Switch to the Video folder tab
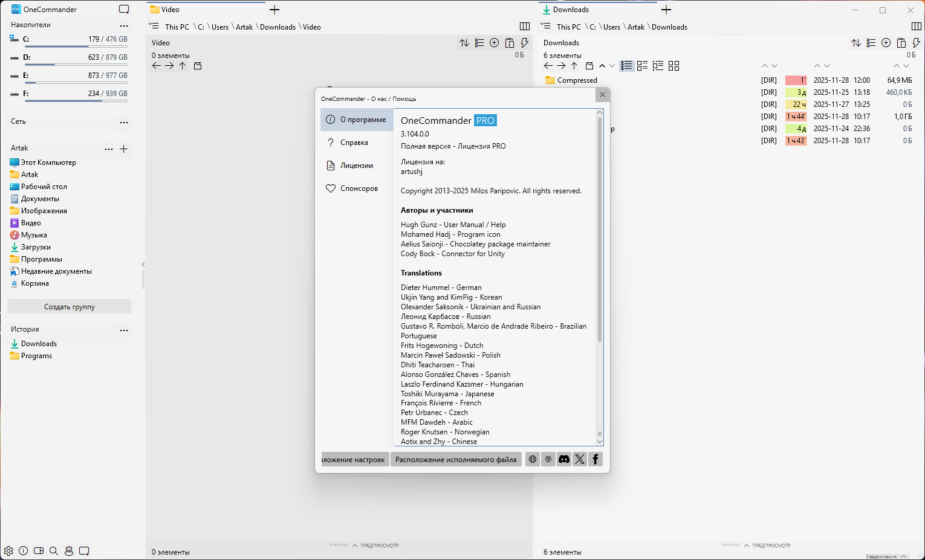This screenshot has height=560, width=925. click(x=206, y=10)
